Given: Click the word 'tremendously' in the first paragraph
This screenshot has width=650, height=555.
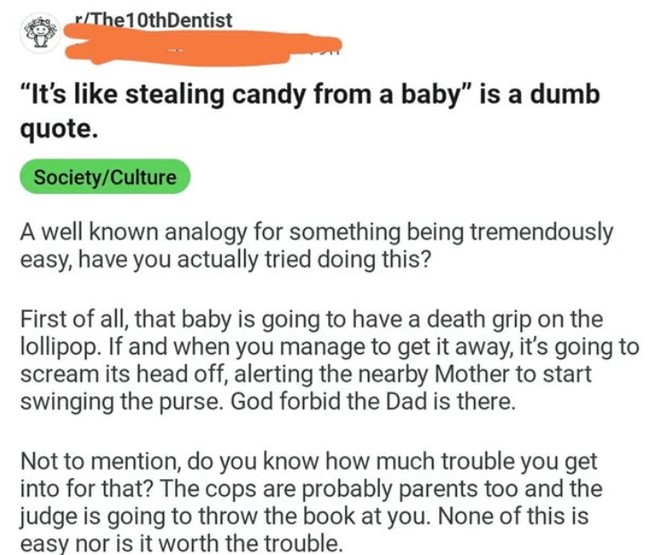Looking at the screenshot, I should coord(541,232).
